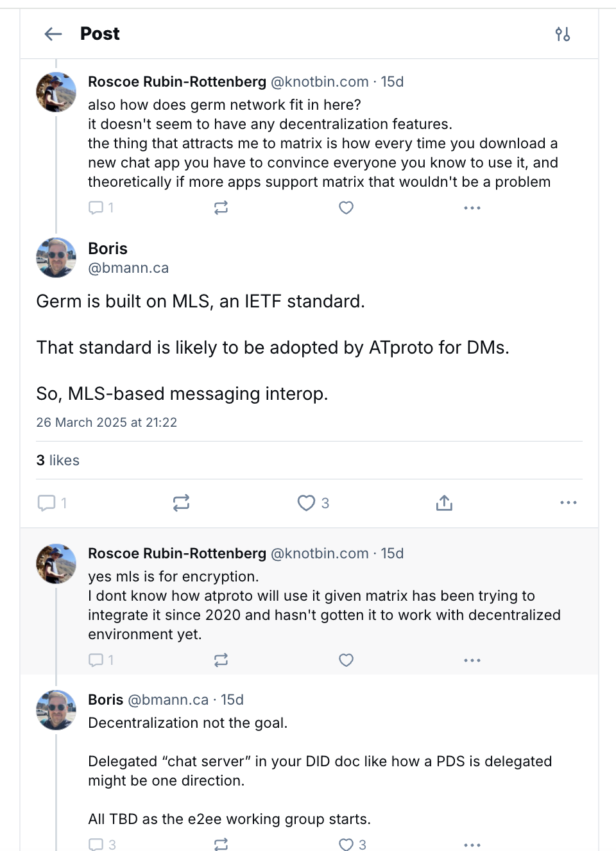Repost the 'yes mls is for encryption' reply
This screenshot has width=616, height=851.
tap(221, 660)
